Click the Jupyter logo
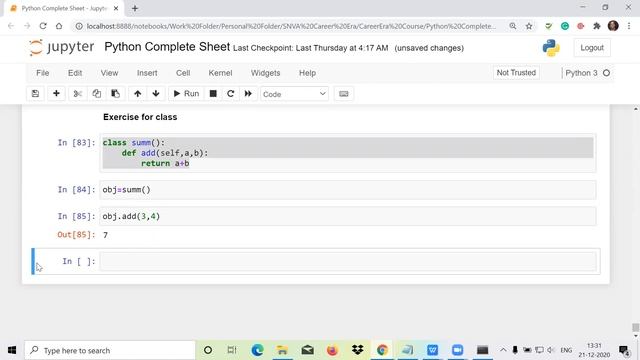Screen dimensions: 640x360 [61, 47]
